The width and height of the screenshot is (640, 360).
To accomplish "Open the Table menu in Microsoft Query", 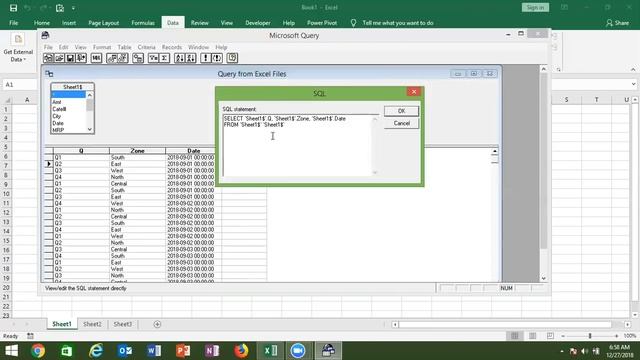I will (x=124, y=47).
